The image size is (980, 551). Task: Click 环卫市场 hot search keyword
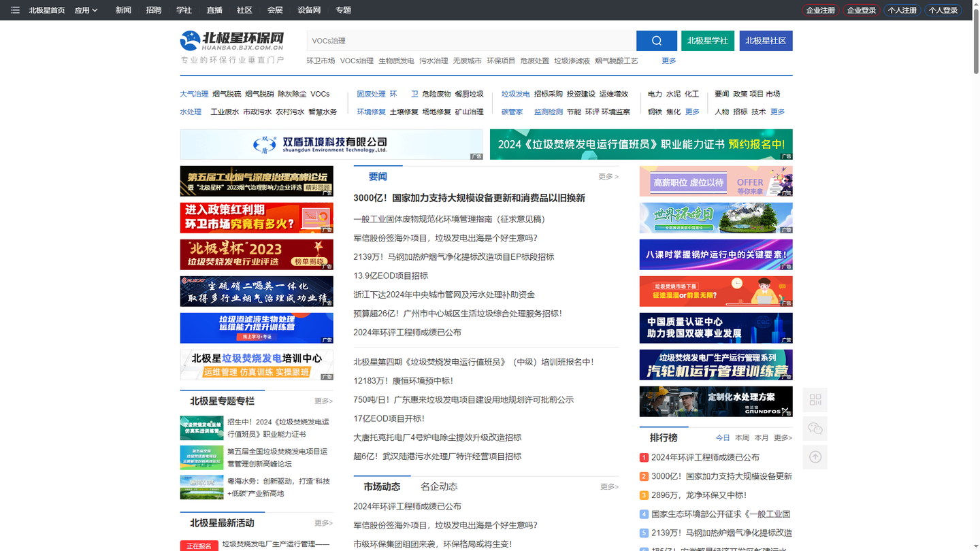coord(321,61)
